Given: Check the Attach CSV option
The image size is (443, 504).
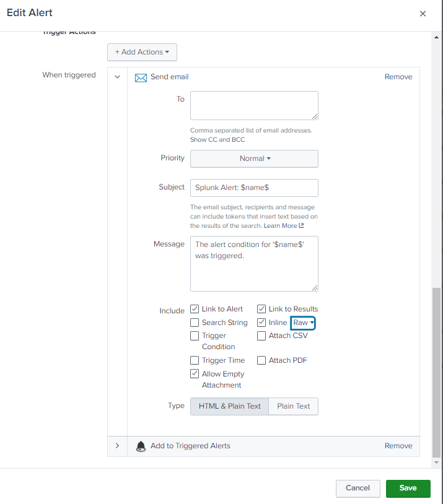Looking at the screenshot, I should point(261,336).
